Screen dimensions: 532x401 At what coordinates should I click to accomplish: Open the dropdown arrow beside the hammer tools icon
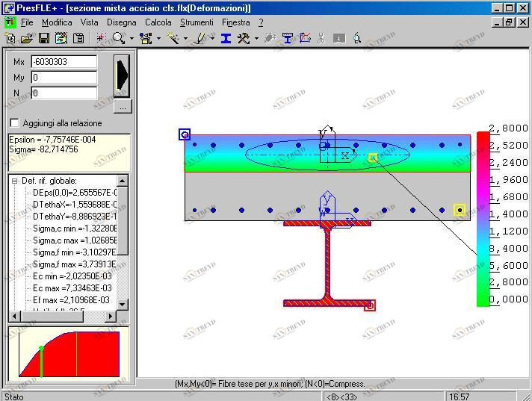coord(256,39)
